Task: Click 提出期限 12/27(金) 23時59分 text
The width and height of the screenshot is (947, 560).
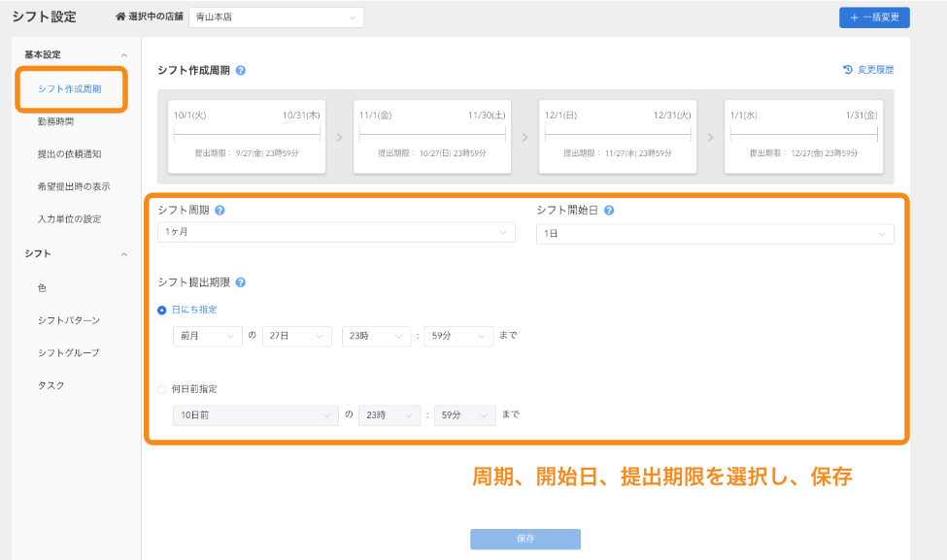Action: (x=803, y=154)
